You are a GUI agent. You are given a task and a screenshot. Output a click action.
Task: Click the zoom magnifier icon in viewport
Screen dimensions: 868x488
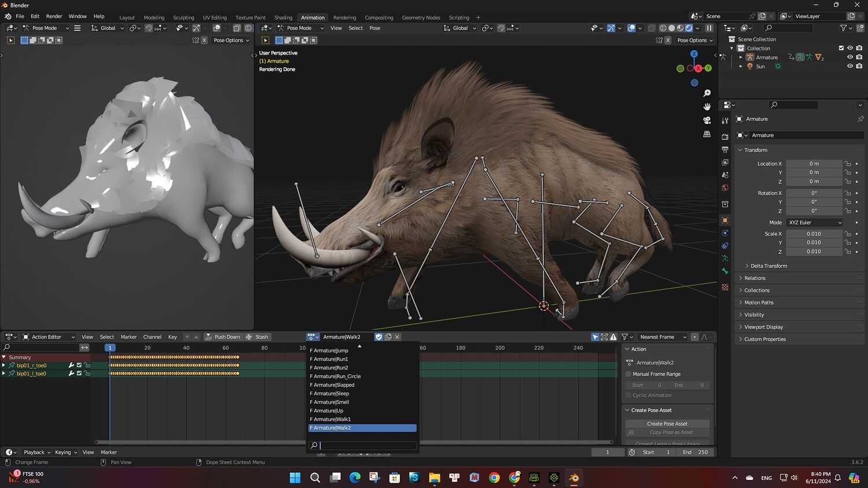coord(707,93)
